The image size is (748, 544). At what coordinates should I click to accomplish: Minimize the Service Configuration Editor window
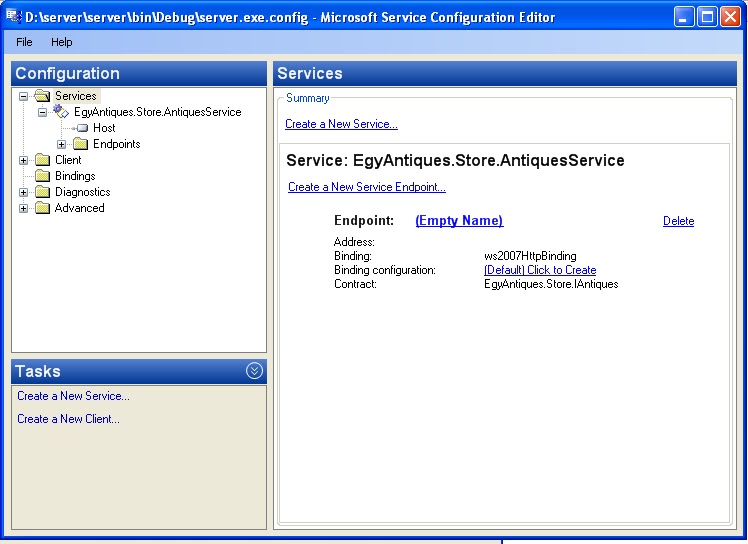coord(684,17)
